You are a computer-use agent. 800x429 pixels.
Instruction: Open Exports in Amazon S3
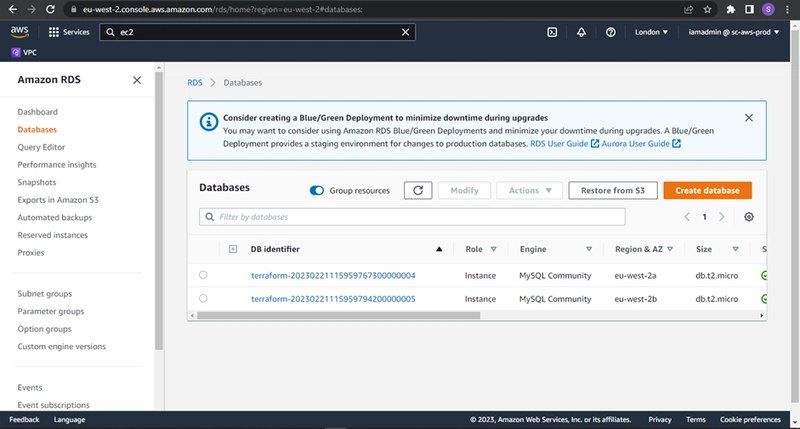(x=58, y=200)
